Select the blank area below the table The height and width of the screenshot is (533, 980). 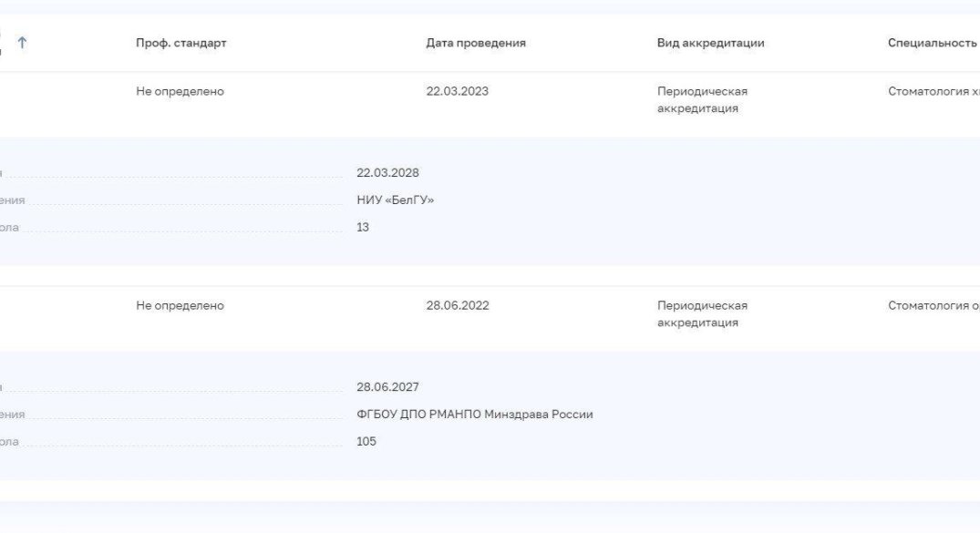point(490,518)
